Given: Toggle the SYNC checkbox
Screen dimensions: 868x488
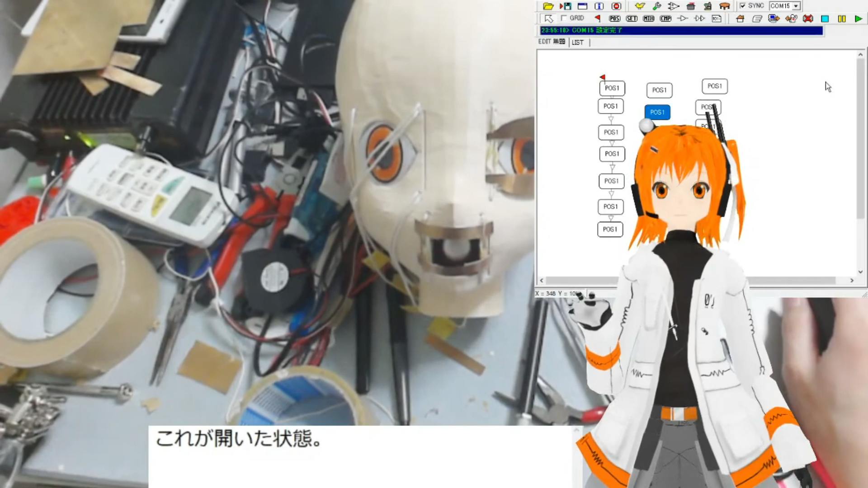Looking at the screenshot, I should (x=743, y=6).
